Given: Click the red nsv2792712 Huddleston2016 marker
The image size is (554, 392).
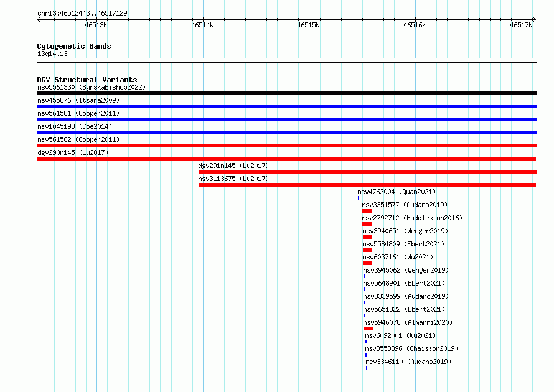Looking at the screenshot, I should (367, 224).
